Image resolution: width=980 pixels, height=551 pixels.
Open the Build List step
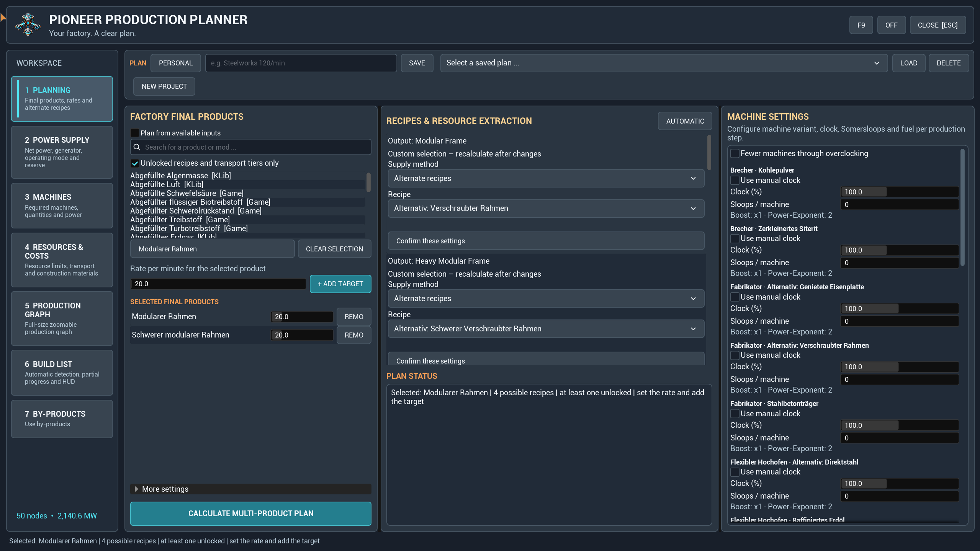point(62,373)
